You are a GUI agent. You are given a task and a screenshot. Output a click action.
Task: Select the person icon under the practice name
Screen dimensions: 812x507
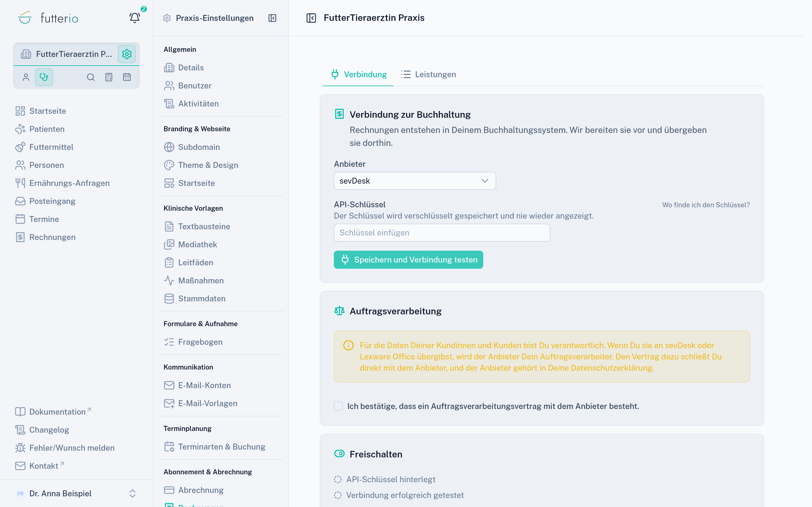tap(26, 77)
